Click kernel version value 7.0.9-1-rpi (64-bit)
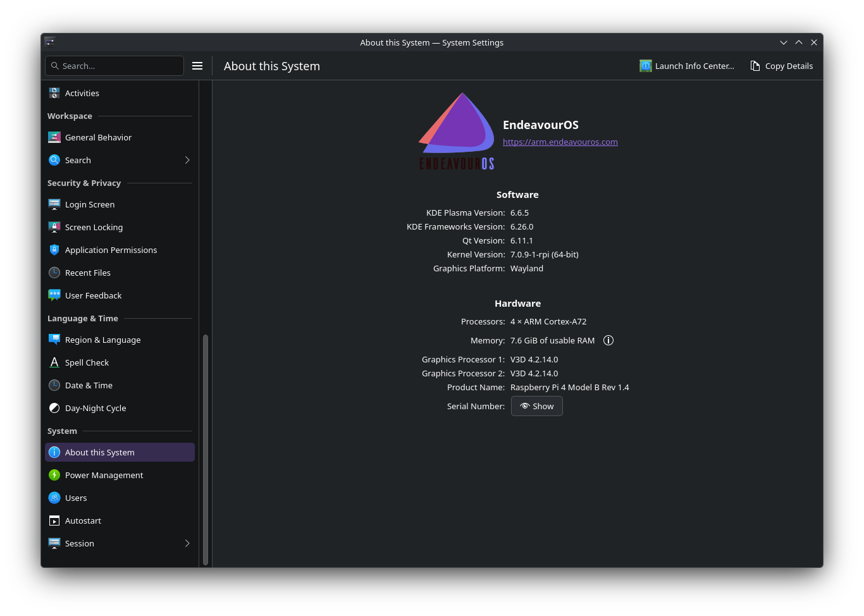864x616 pixels. coord(545,254)
